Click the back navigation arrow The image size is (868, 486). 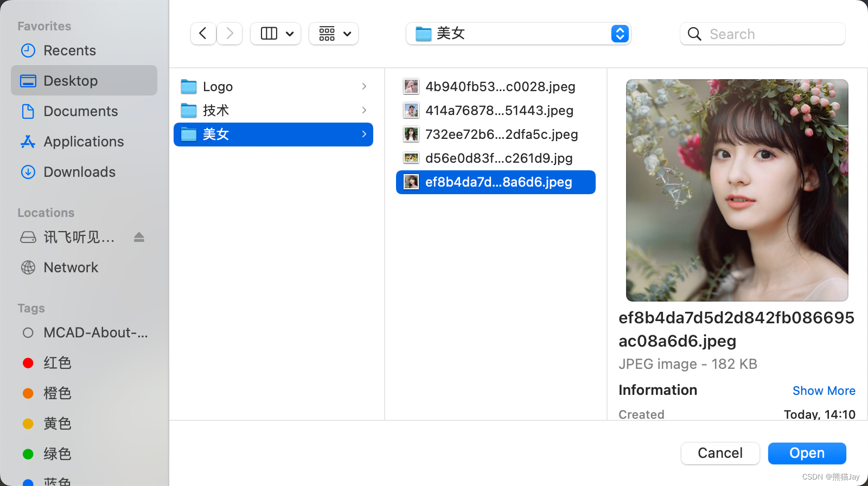203,34
